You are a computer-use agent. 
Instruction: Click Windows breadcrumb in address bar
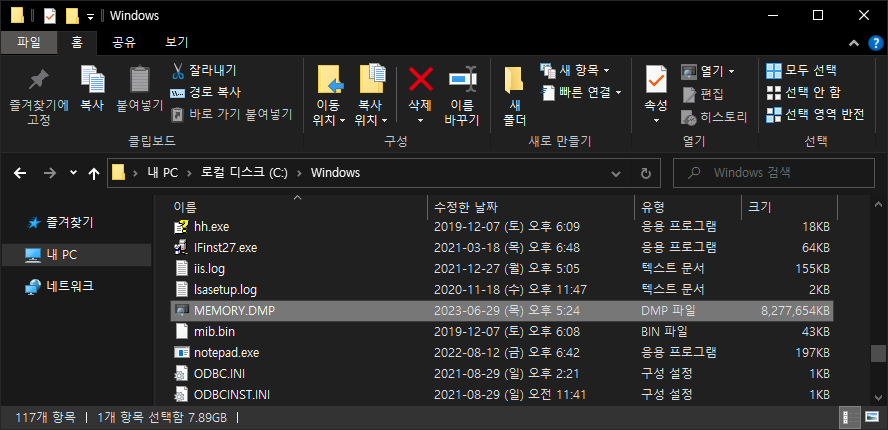pyautogui.click(x=335, y=173)
